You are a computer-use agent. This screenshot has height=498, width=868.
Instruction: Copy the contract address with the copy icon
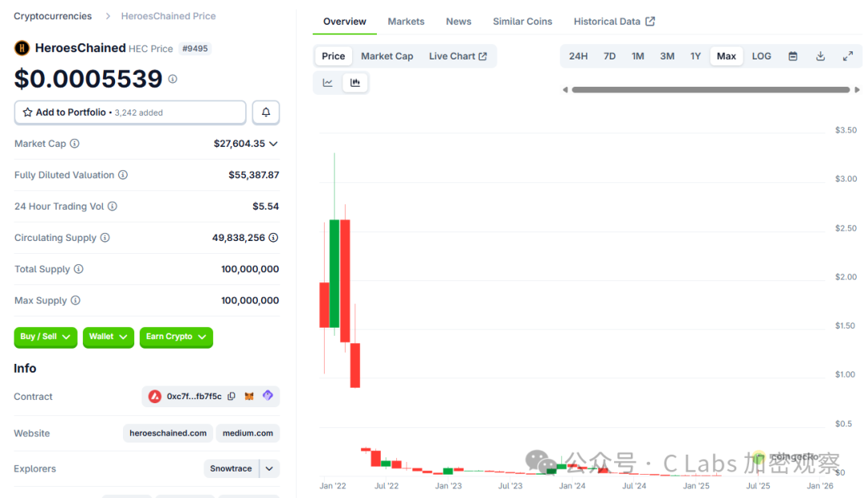(231, 396)
